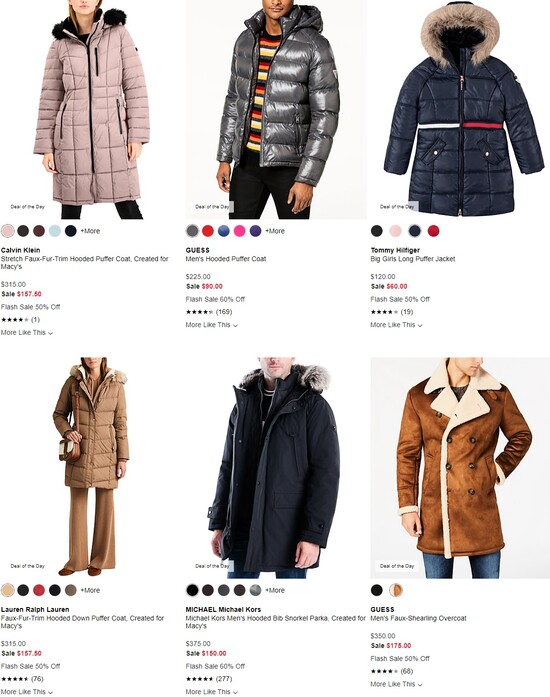Choose the red swatch on GUESS puffer coat

(208, 231)
